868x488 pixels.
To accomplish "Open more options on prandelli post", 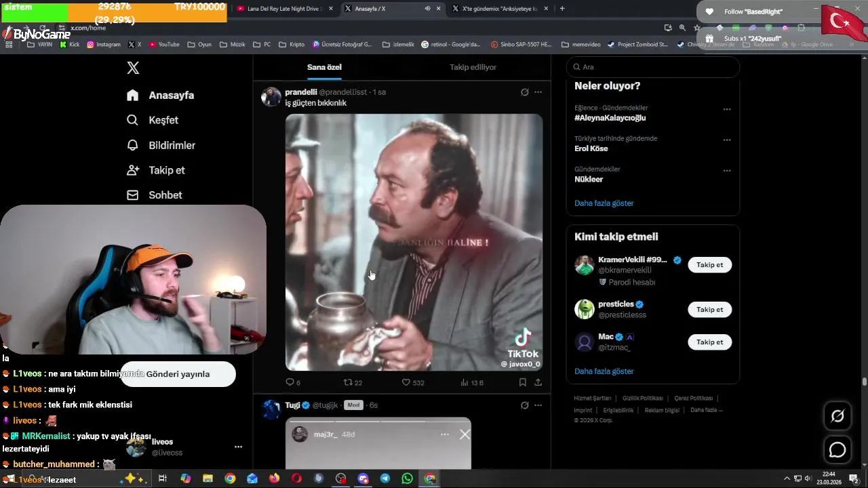I will 538,92.
